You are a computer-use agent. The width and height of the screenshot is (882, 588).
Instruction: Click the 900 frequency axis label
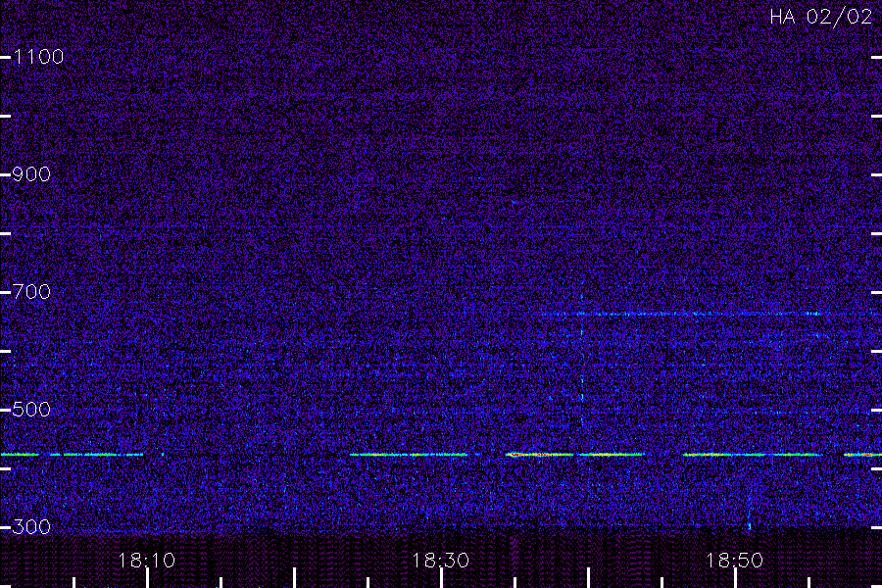click(x=32, y=174)
